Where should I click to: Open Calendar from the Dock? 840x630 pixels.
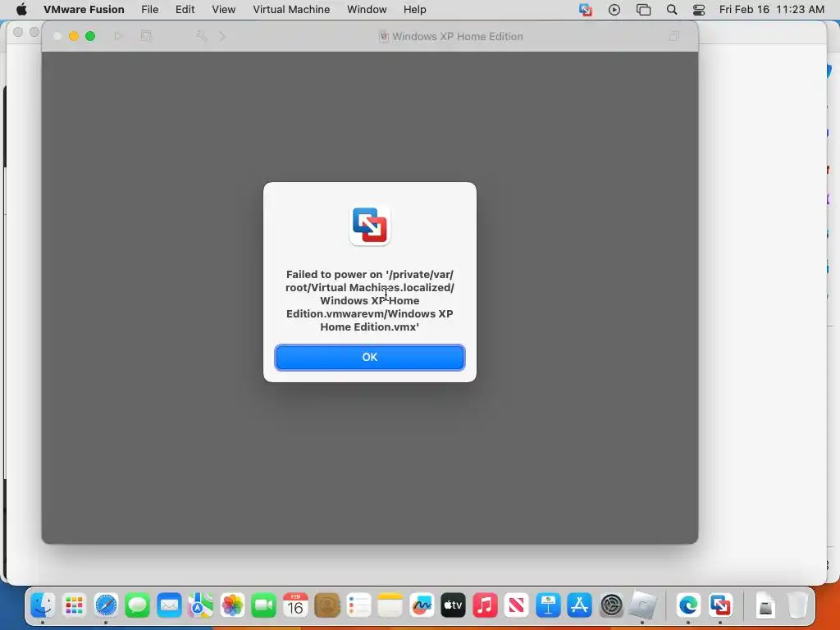295,605
